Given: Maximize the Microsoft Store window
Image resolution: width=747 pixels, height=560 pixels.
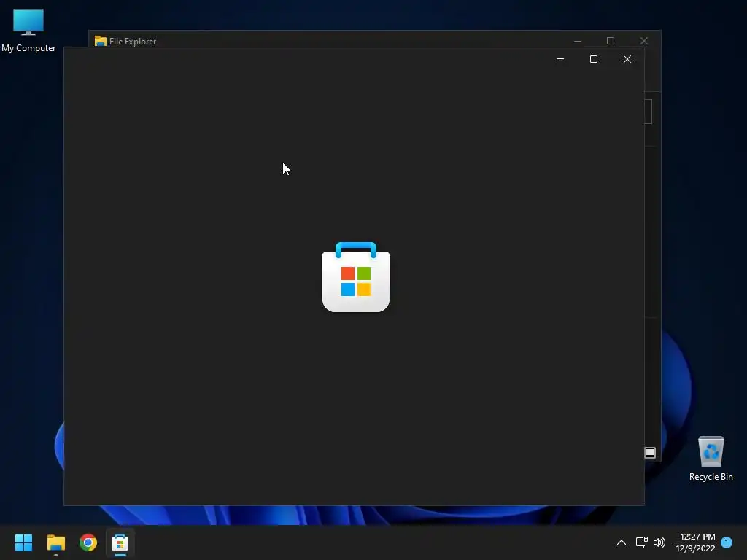Looking at the screenshot, I should (x=594, y=59).
